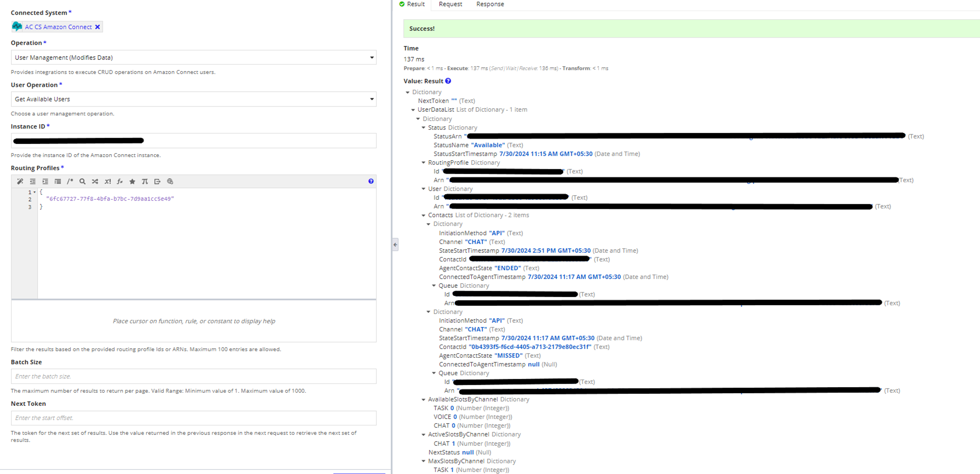The image size is (980, 474).
Task: Click ConnectedToAgentTimestamp null value
Action: pos(533,365)
